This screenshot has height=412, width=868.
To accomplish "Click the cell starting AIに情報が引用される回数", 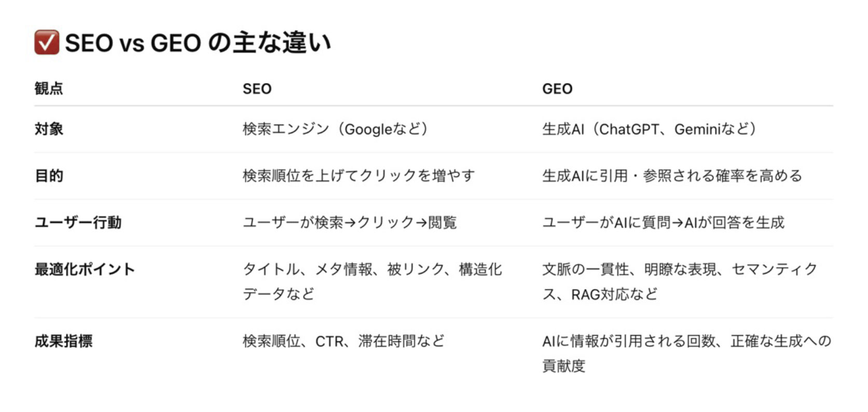I will [x=687, y=353].
